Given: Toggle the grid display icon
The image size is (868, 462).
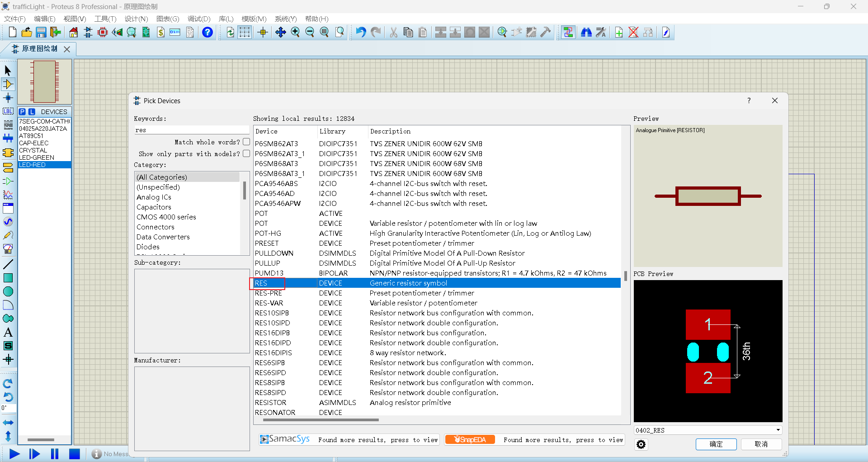Looking at the screenshot, I should click(x=245, y=32).
